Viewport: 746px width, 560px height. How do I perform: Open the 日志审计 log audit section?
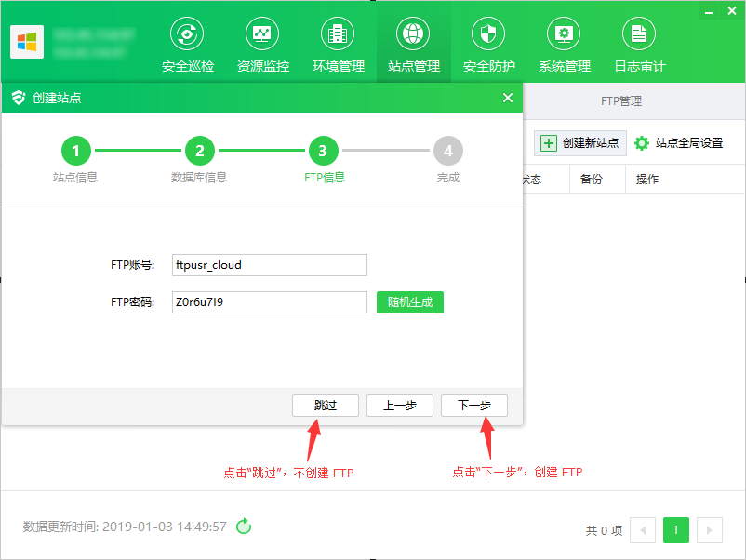coord(639,46)
